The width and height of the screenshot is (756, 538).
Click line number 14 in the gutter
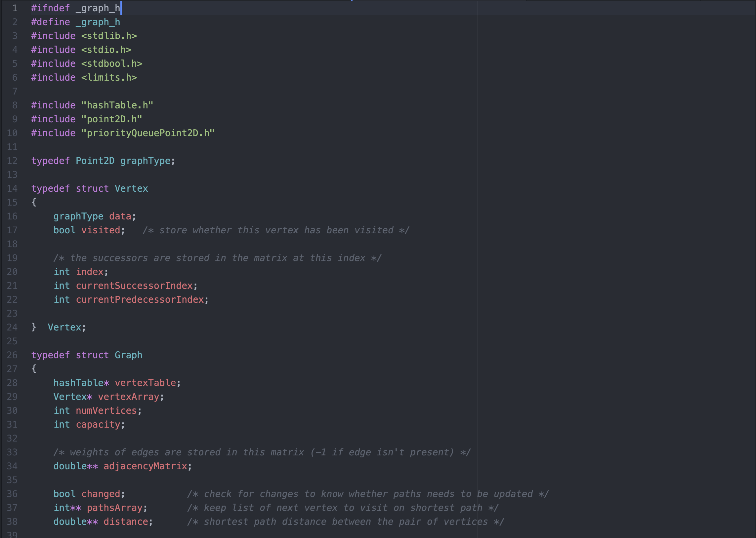pyautogui.click(x=12, y=188)
